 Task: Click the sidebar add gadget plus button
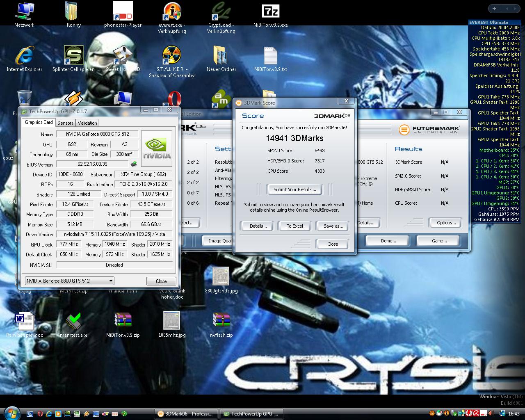(x=494, y=9)
